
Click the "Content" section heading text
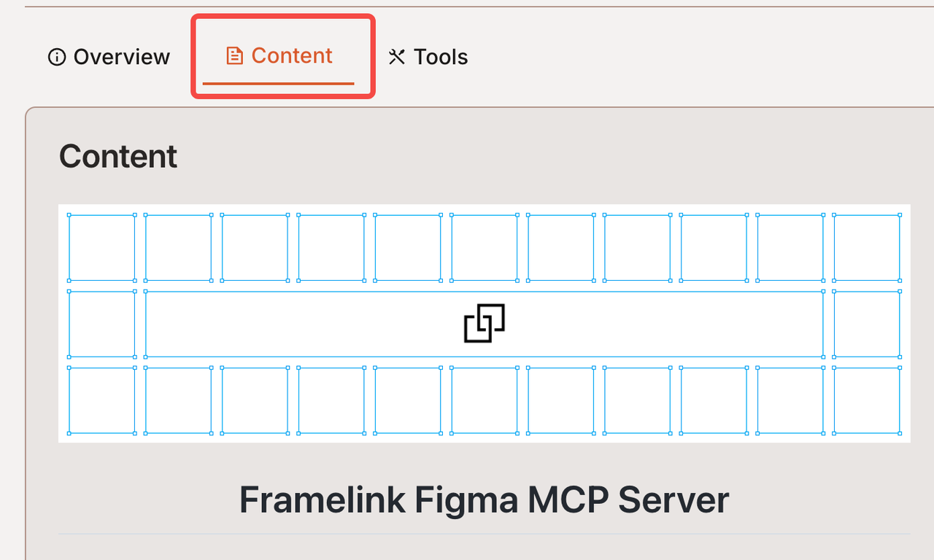point(118,157)
